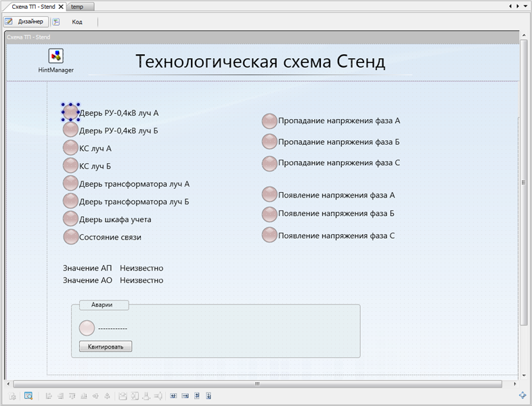
Task: Click the increase horizontal spacing icon
Action: point(173,396)
